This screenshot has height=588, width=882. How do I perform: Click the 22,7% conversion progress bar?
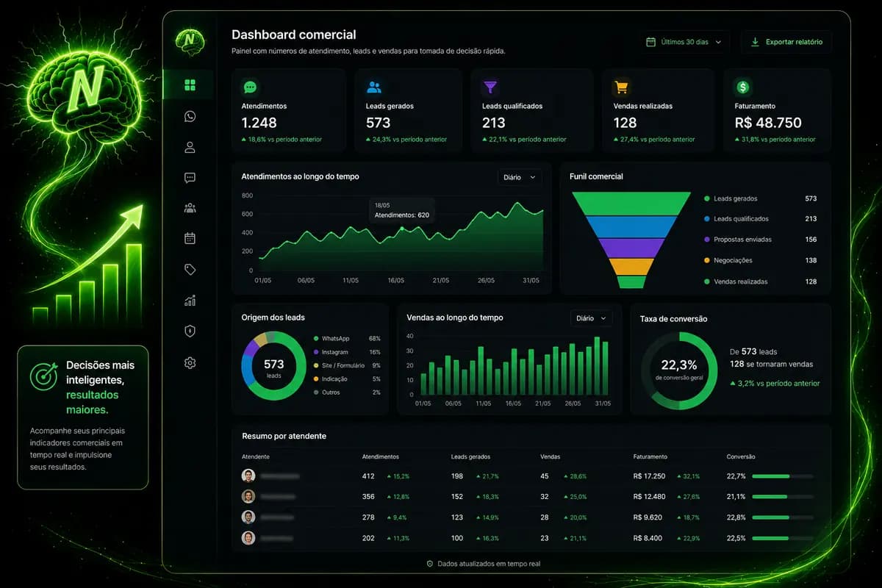pos(783,476)
